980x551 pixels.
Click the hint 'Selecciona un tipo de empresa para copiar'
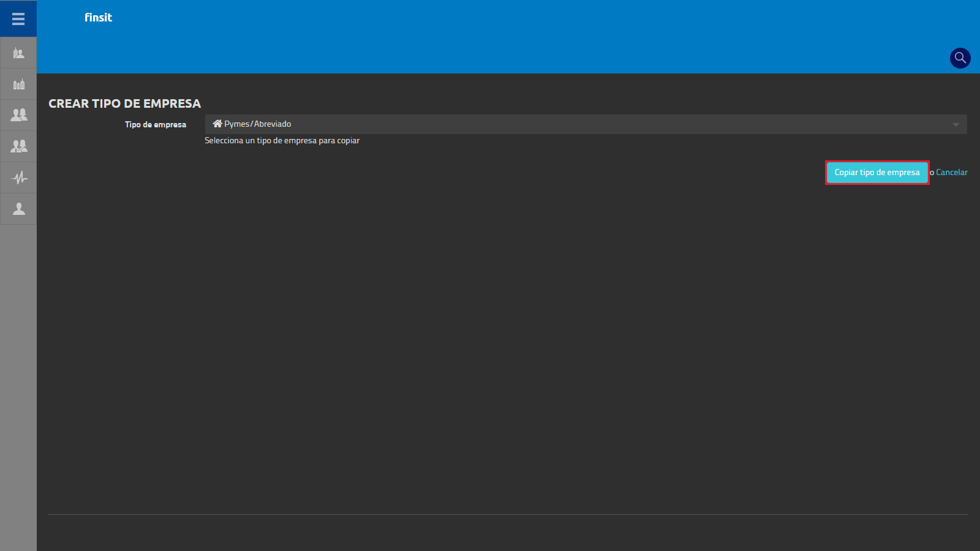click(x=282, y=141)
